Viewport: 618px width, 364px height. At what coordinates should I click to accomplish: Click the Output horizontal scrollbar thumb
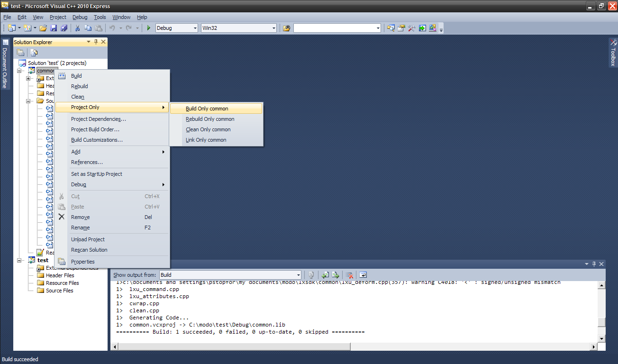tap(235, 346)
